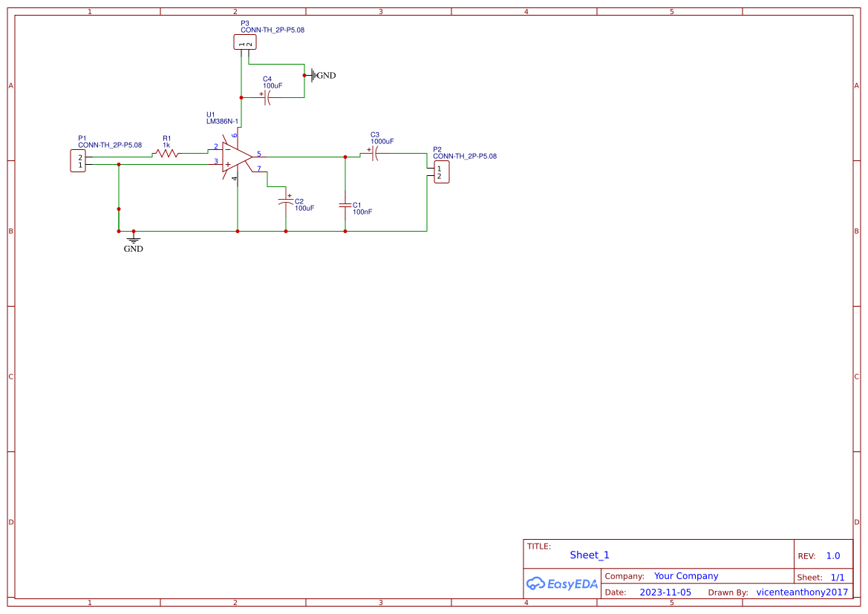
Task: Select the bottom GND ground symbol
Action: 134,240
